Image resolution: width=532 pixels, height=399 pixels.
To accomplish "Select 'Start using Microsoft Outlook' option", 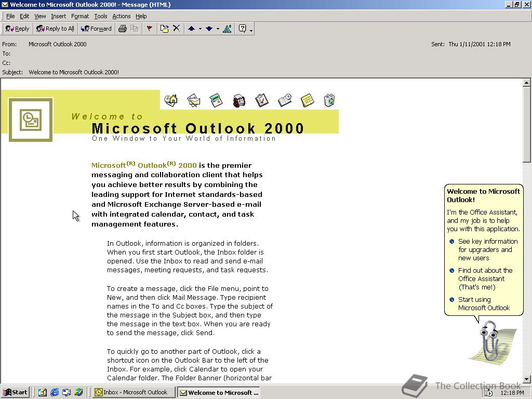I will 484,303.
